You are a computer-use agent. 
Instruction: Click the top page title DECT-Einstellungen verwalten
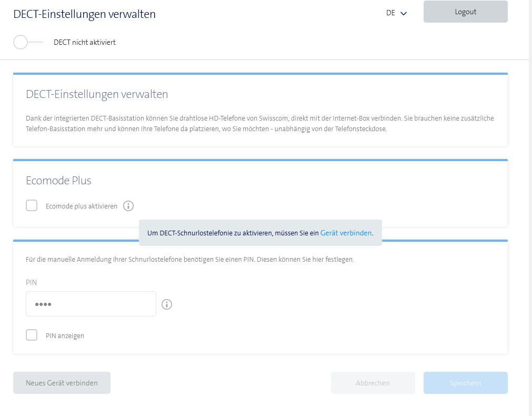pos(84,14)
